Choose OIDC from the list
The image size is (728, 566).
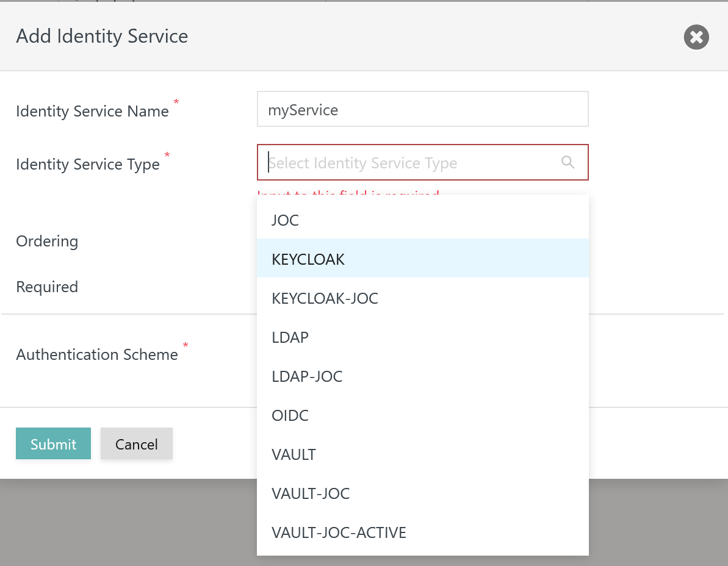point(422,415)
